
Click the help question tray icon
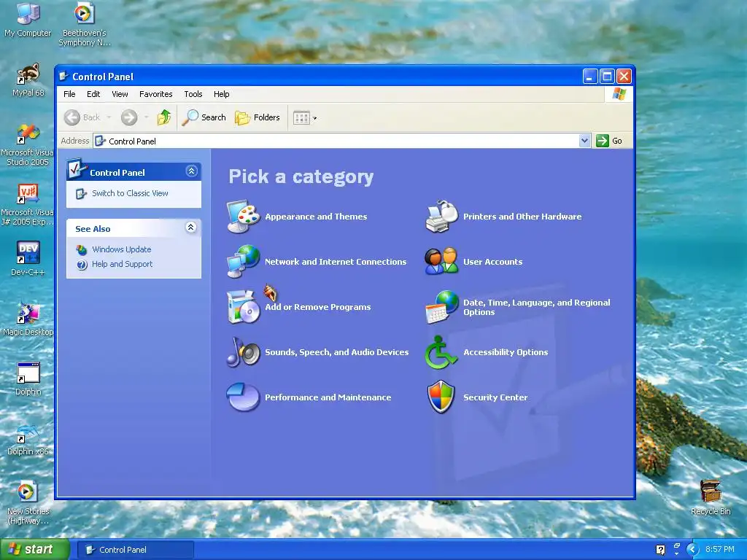[660, 550]
